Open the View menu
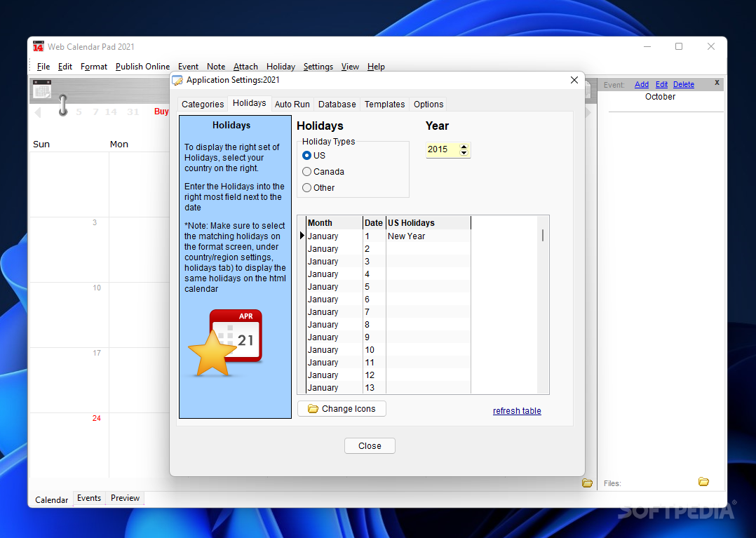 (350, 67)
